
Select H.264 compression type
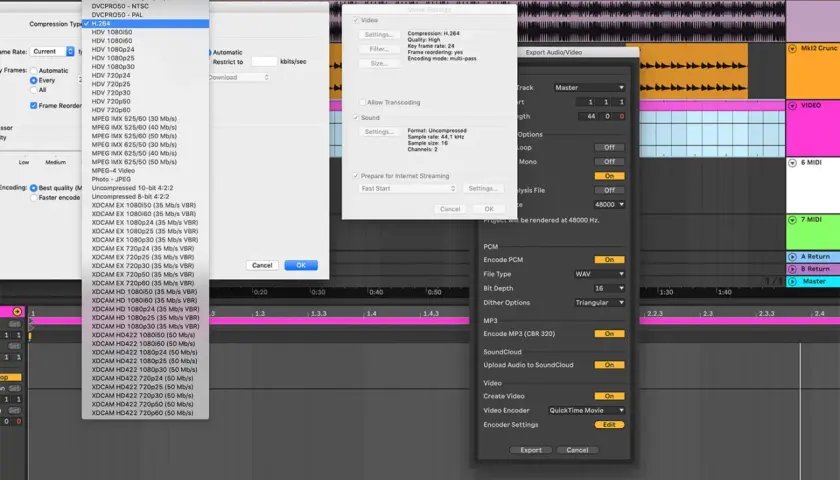(x=145, y=24)
